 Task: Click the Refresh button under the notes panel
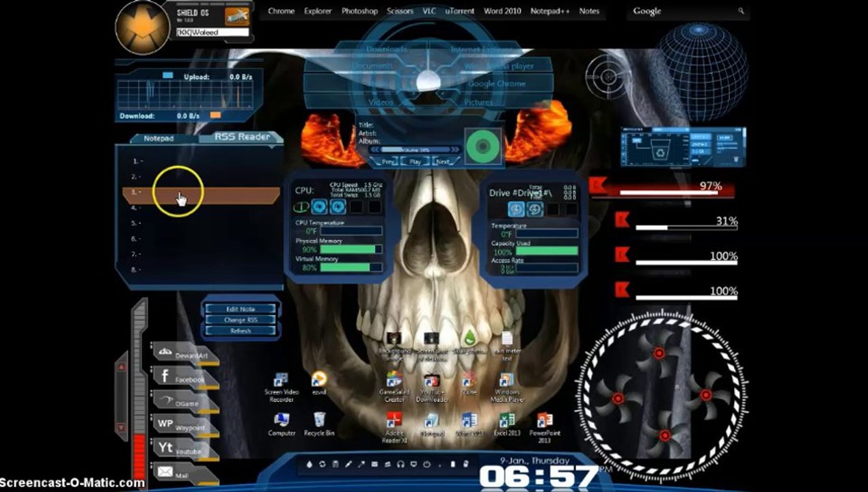pyautogui.click(x=241, y=331)
